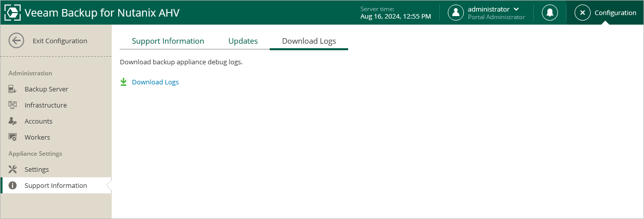Click the Portal Administrator role text
The width and height of the screenshot is (644, 219).
pos(497,17)
